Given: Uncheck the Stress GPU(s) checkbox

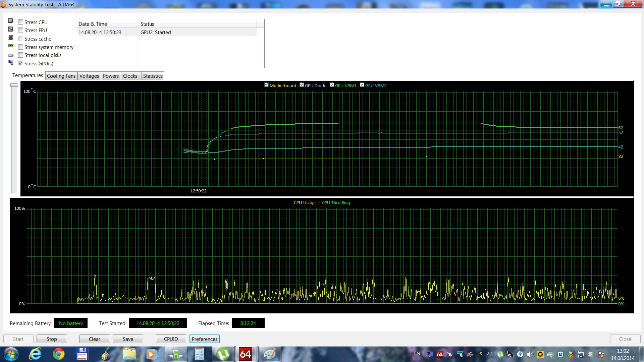Looking at the screenshot, I should coord(20,63).
